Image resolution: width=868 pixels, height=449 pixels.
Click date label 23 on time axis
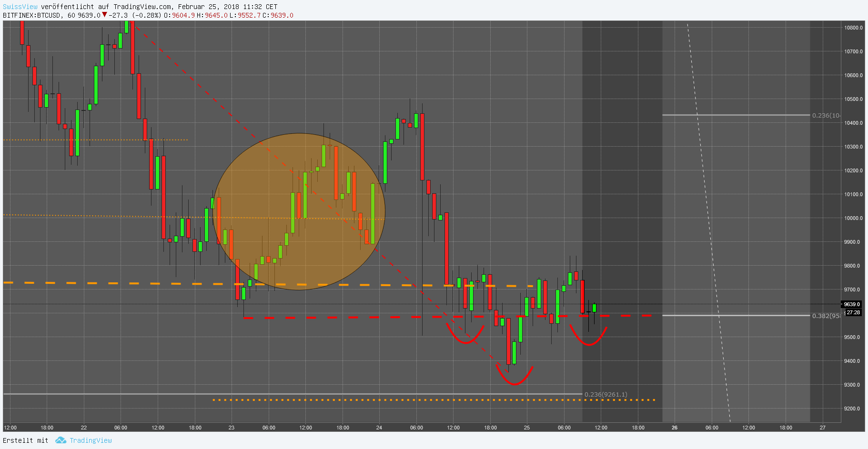(232, 428)
